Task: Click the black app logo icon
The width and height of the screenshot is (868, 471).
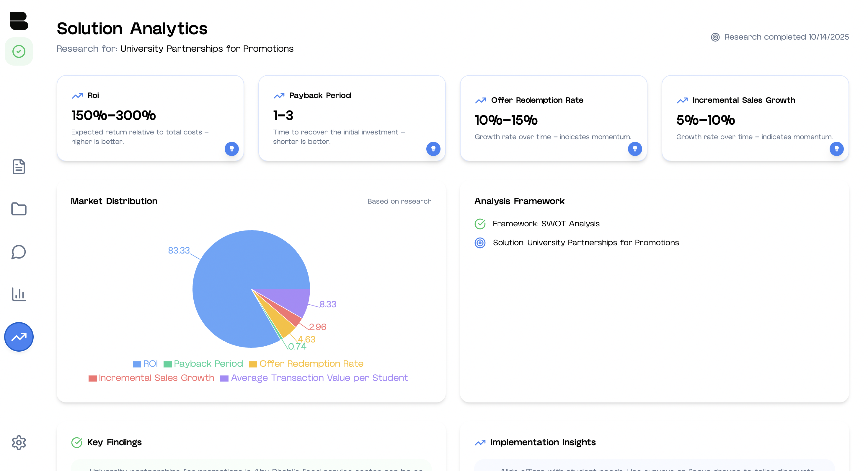Action: point(19,21)
